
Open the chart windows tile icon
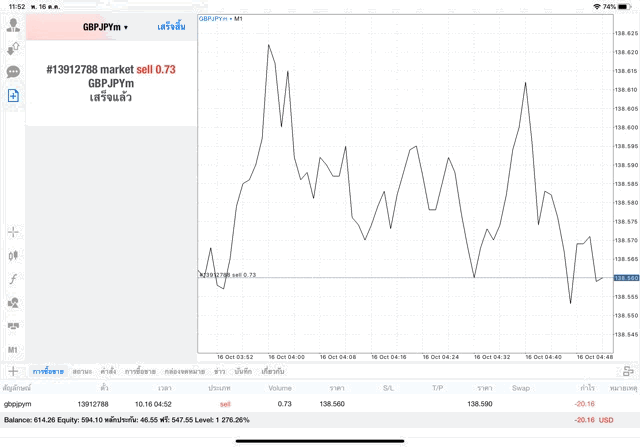tap(13, 326)
